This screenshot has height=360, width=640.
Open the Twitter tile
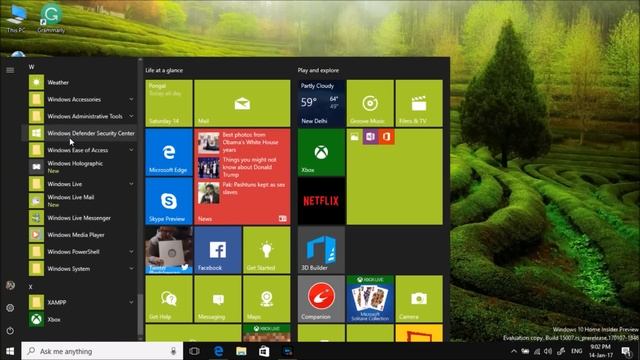pyautogui.click(x=169, y=250)
